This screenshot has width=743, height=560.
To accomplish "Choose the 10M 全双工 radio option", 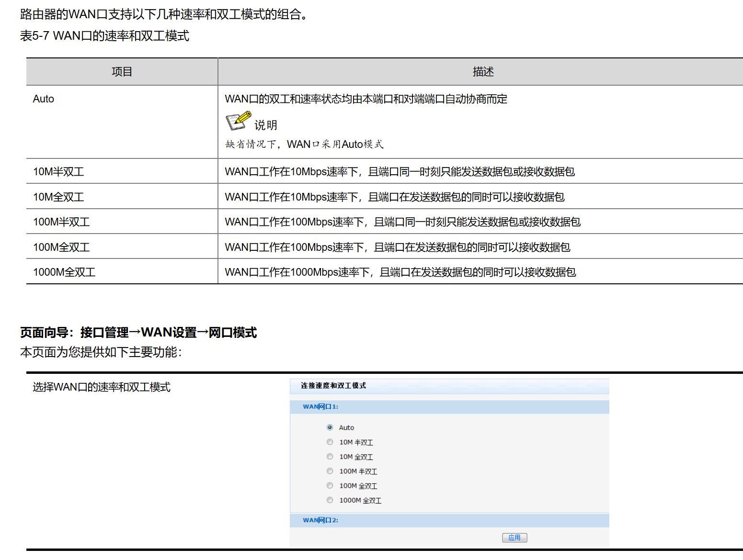I will coord(330,457).
